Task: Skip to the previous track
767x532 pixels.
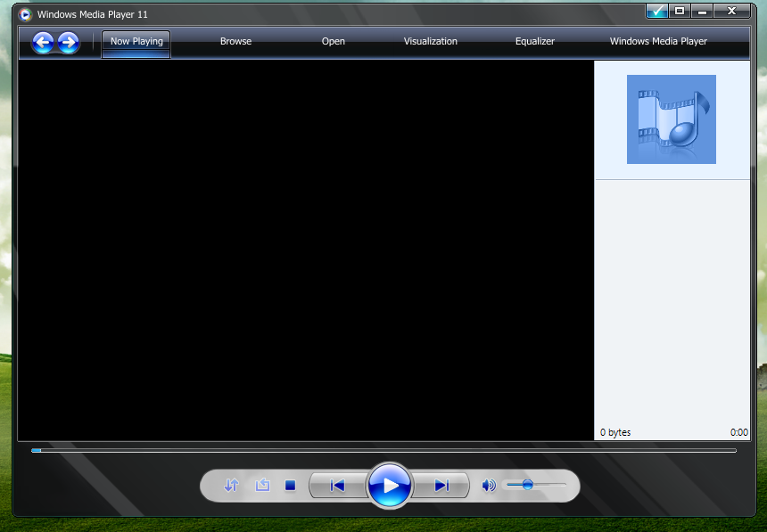Action: click(337, 486)
